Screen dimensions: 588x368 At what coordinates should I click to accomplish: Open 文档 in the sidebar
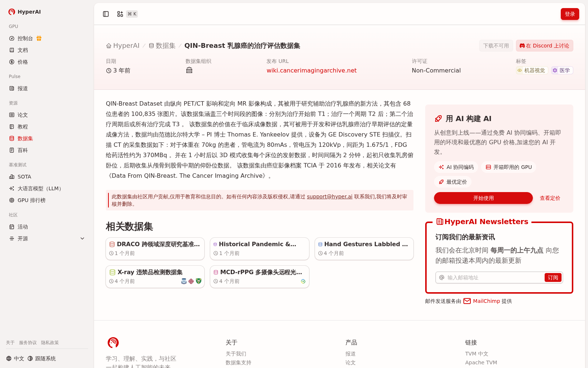pos(47,50)
